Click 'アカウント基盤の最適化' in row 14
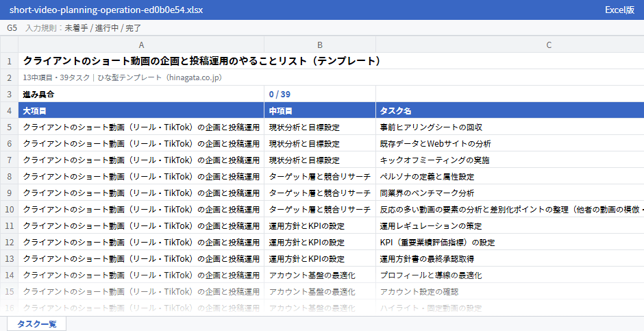Screen dimensions: 644x331 coord(320,275)
